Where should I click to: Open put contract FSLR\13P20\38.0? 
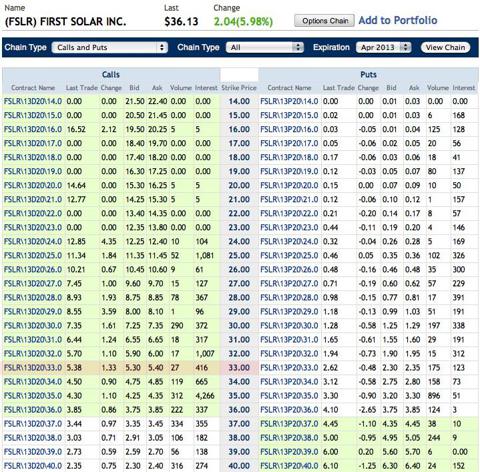pyautogui.click(x=289, y=438)
